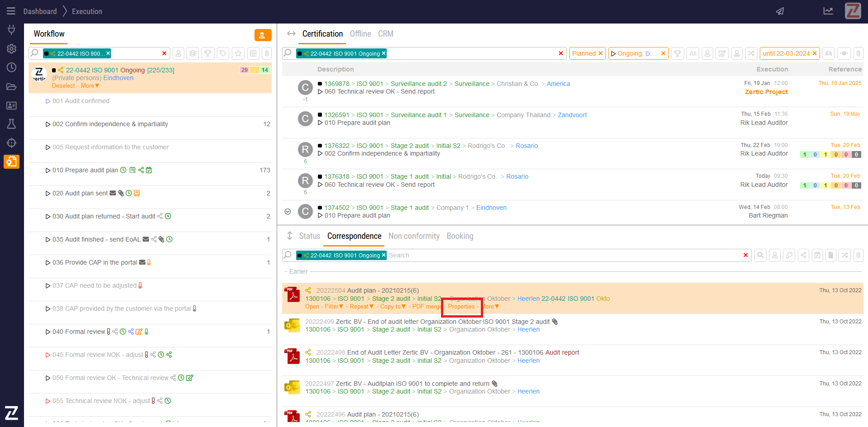Click the star filter icon in Workflow
The height and width of the screenshot is (427, 868).
click(238, 53)
